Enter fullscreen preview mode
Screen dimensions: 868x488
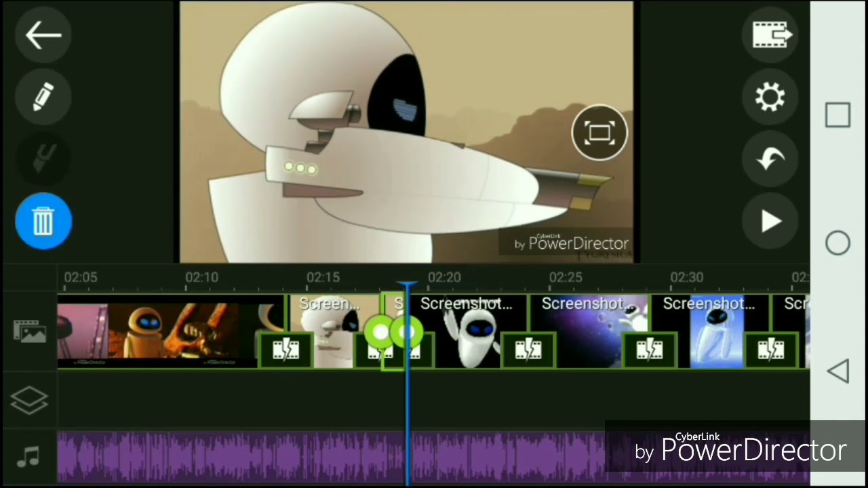coord(599,133)
